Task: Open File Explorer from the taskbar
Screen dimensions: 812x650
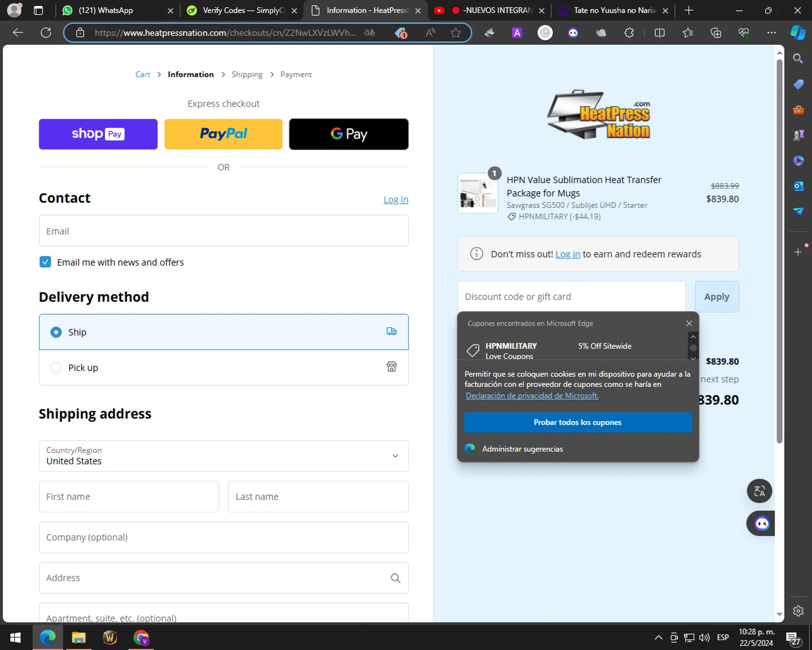Action: click(78, 638)
